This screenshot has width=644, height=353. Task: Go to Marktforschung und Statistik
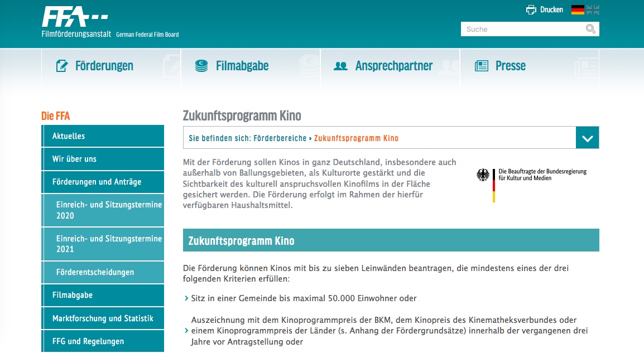pyautogui.click(x=103, y=318)
